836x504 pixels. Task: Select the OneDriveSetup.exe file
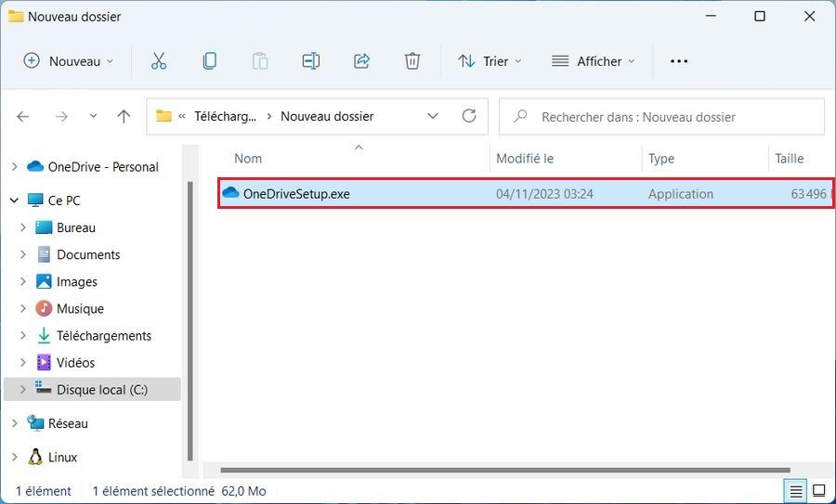(296, 194)
